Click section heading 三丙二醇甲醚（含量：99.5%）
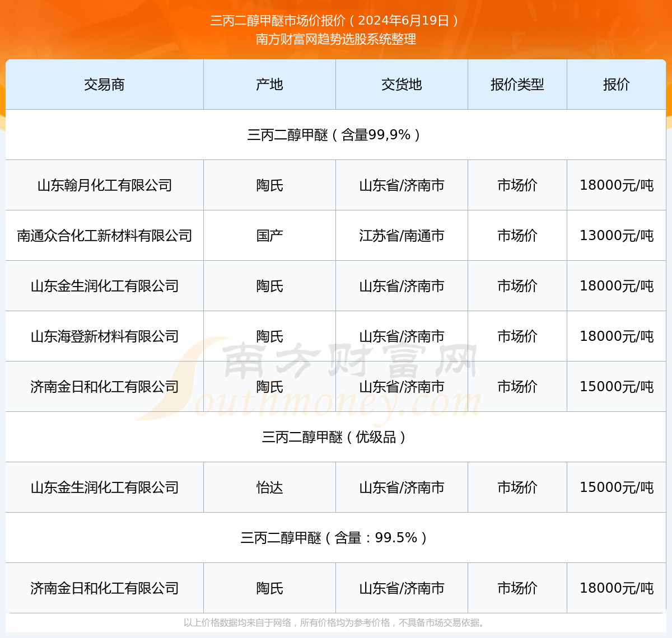Viewport: 672px width, 638px height. (336, 538)
